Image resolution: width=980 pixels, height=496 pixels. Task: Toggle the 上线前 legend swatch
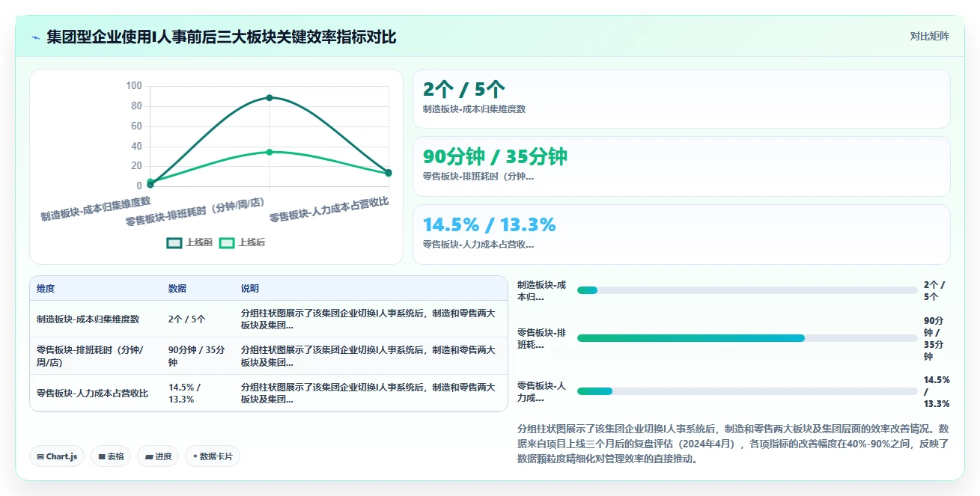pyautogui.click(x=174, y=242)
